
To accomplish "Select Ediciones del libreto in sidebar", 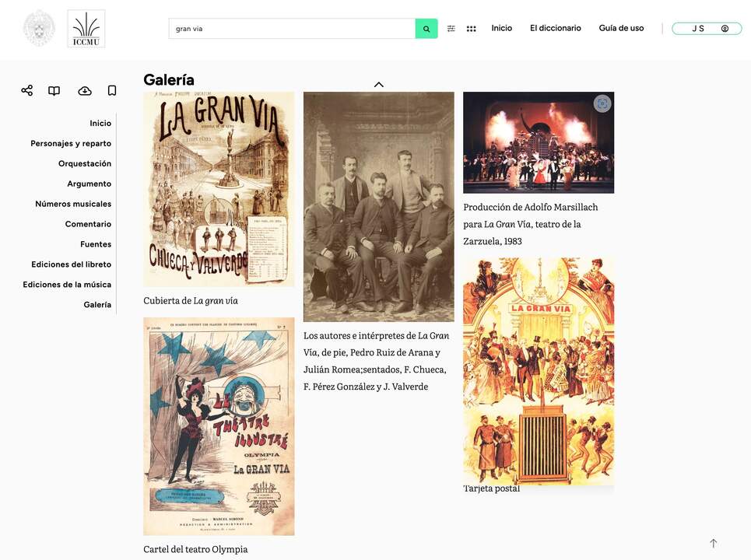I will (x=72, y=264).
